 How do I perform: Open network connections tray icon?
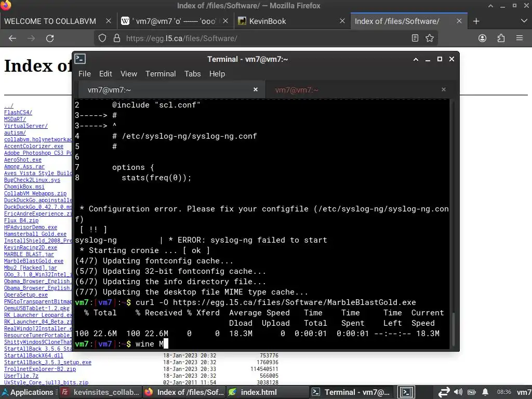point(444,392)
